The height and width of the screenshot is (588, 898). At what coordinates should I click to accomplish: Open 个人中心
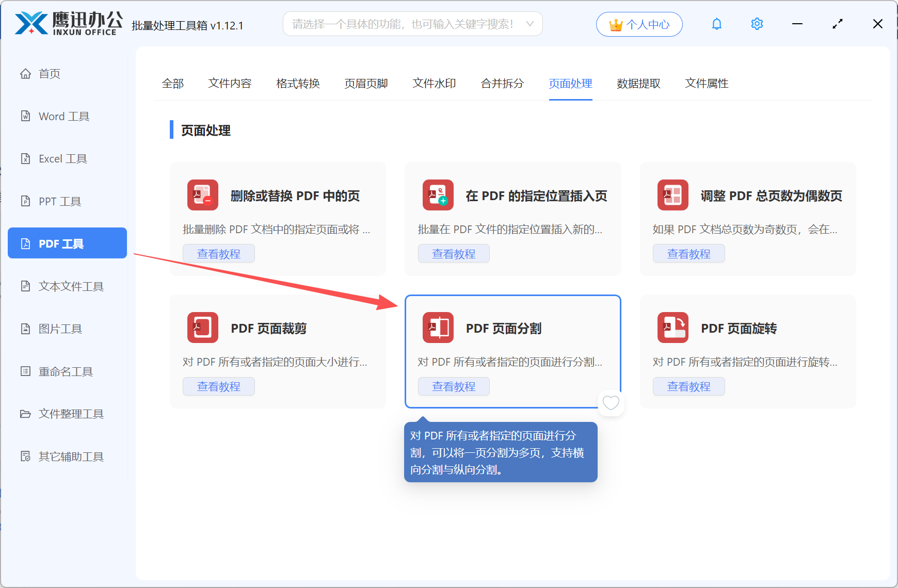tap(639, 24)
